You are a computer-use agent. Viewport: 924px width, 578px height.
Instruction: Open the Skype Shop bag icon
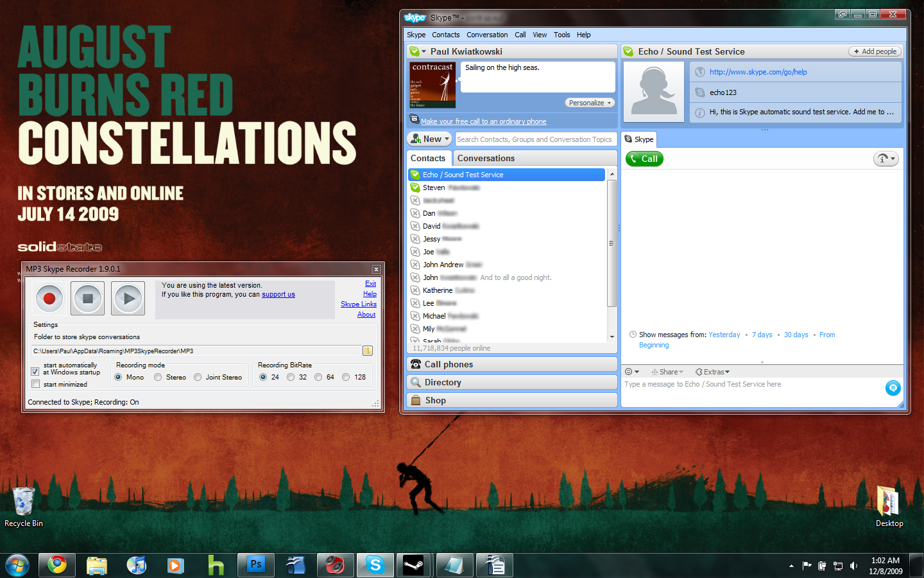tap(416, 400)
